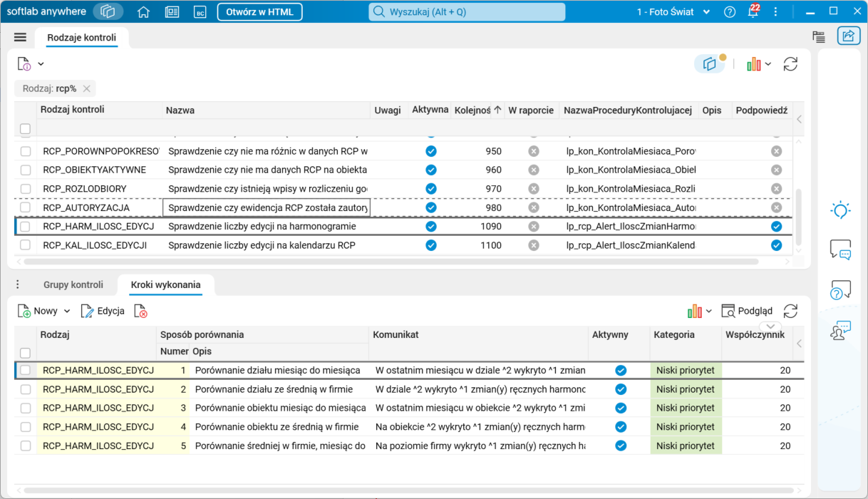Expand the chart dropdown in upper panel
Image resolution: width=868 pixels, height=499 pixels.
(x=768, y=64)
